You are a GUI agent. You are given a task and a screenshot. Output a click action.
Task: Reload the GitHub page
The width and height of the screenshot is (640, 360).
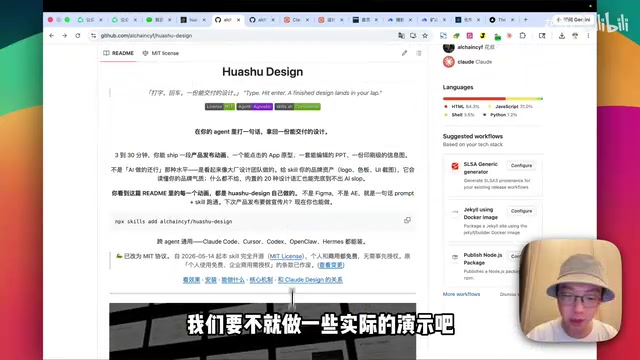(x=78, y=36)
